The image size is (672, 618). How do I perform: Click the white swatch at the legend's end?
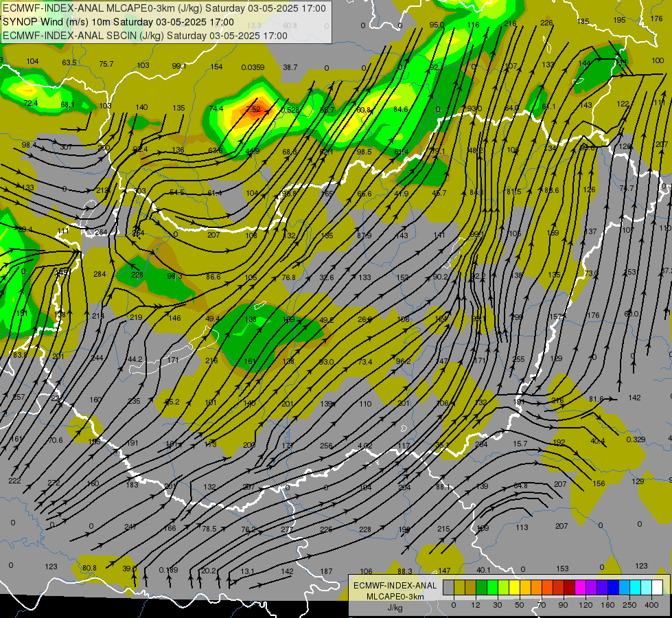[x=657, y=588]
